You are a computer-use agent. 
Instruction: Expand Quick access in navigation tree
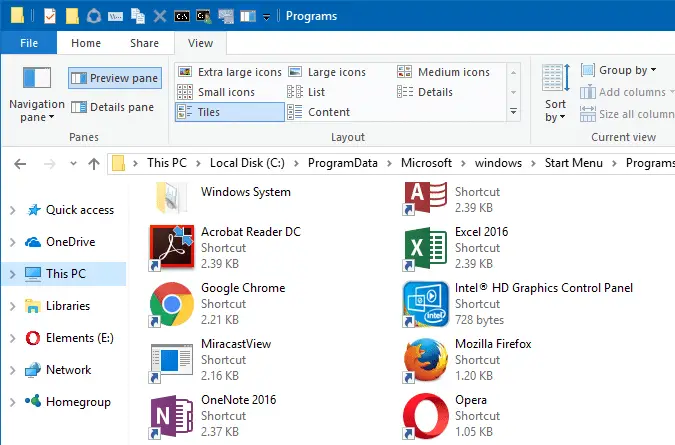[12, 210]
